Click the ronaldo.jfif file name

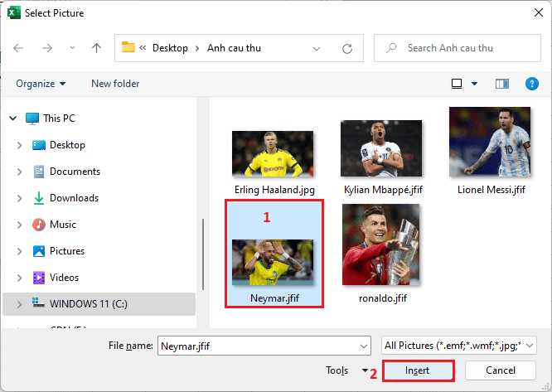pos(383,298)
